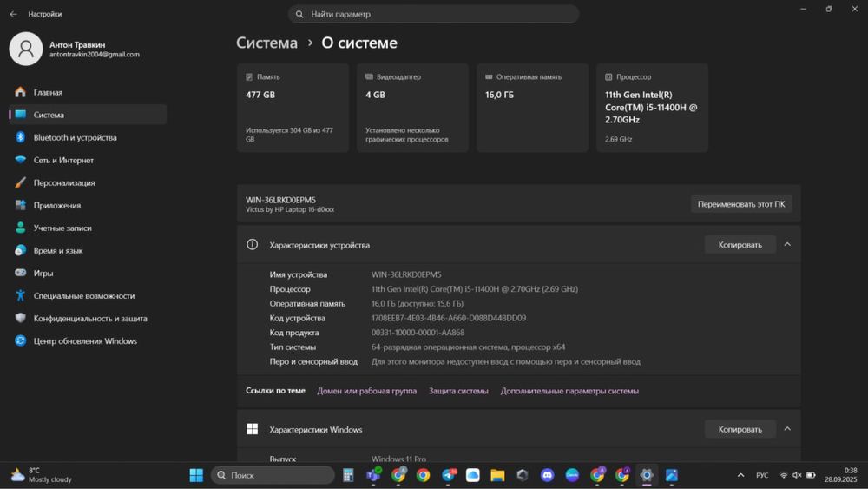868x489 pixels.
Task: Open the Windows Start menu
Action: click(x=196, y=475)
